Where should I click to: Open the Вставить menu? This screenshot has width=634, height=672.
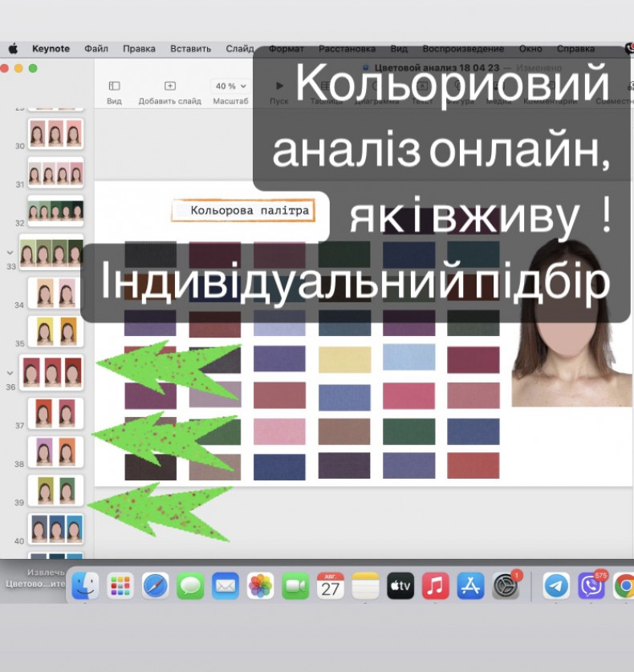pos(190,49)
